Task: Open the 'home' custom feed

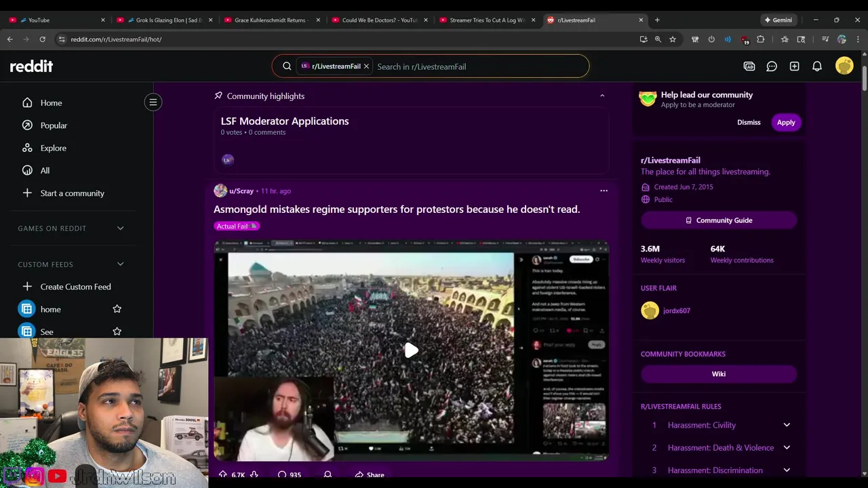Action: (50, 309)
